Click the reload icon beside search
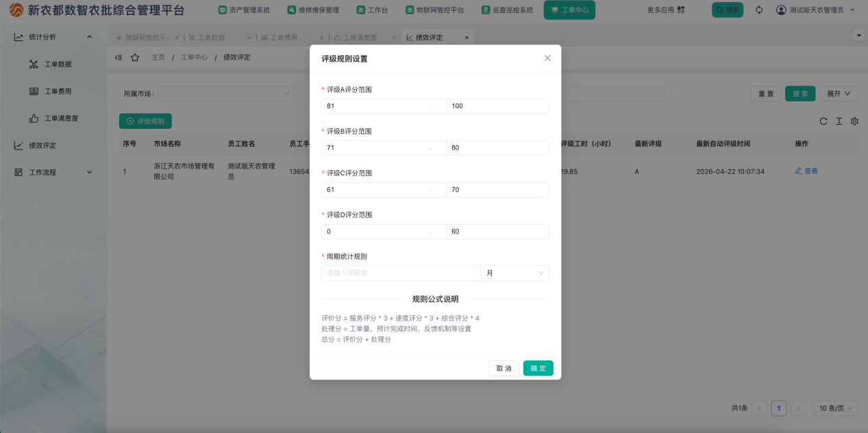 (x=759, y=10)
